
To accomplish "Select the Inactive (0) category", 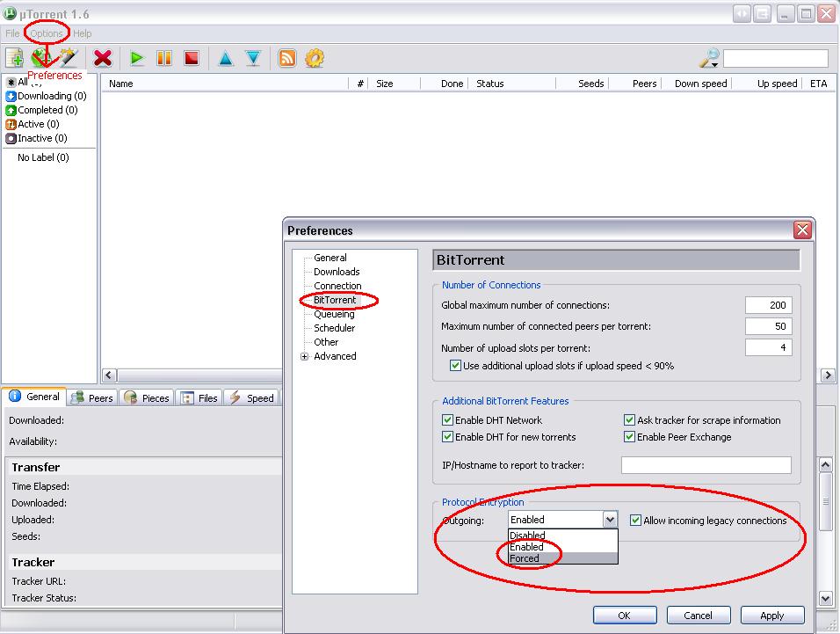I will coord(36,138).
